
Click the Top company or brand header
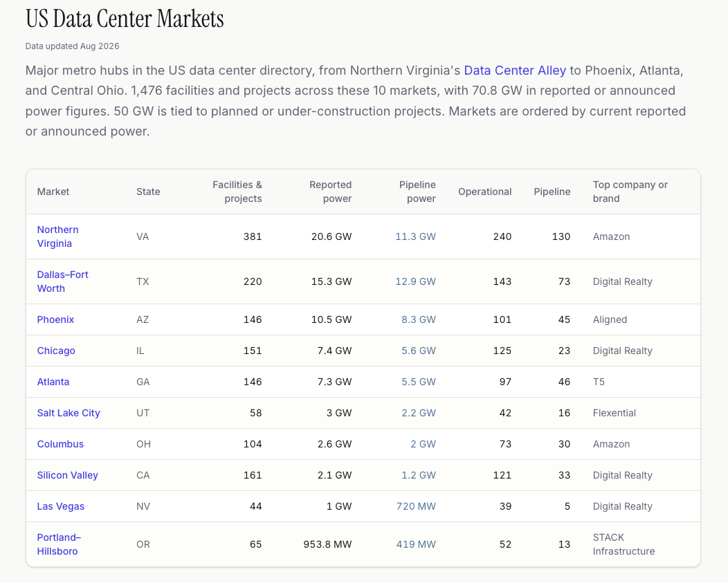click(x=630, y=192)
